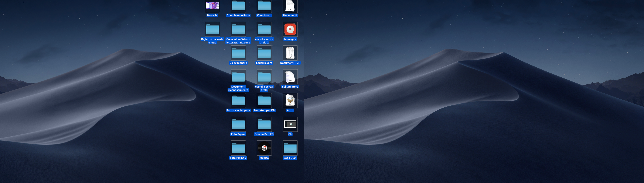The width and height of the screenshot is (644, 183).
Task: Click the Altro ZIP stack icon
Action: click(x=290, y=100)
